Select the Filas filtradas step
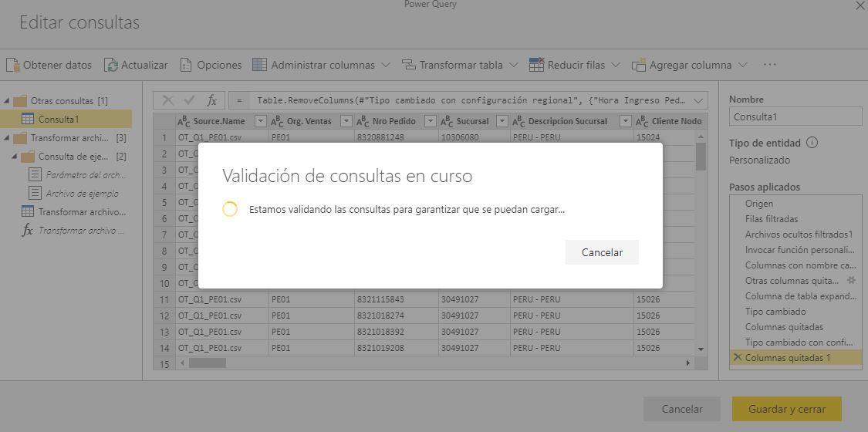Image resolution: width=868 pixels, height=432 pixels. point(795,219)
